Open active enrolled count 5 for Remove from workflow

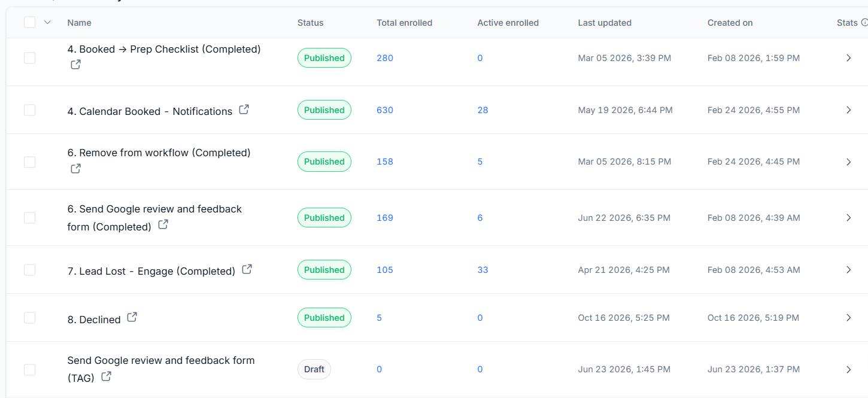coord(480,162)
